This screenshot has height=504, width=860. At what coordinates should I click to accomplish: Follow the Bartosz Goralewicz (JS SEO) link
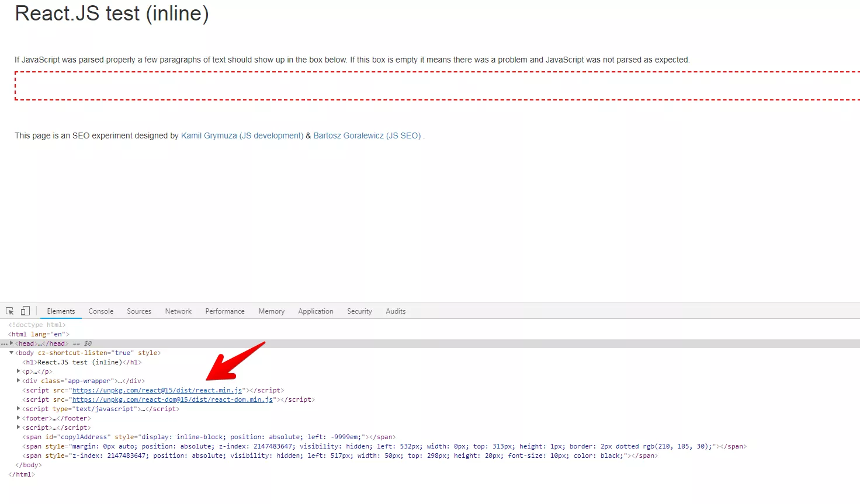(x=367, y=135)
